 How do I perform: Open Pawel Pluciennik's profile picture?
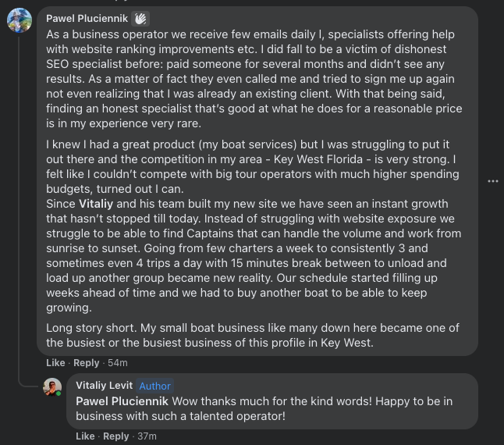20,20
